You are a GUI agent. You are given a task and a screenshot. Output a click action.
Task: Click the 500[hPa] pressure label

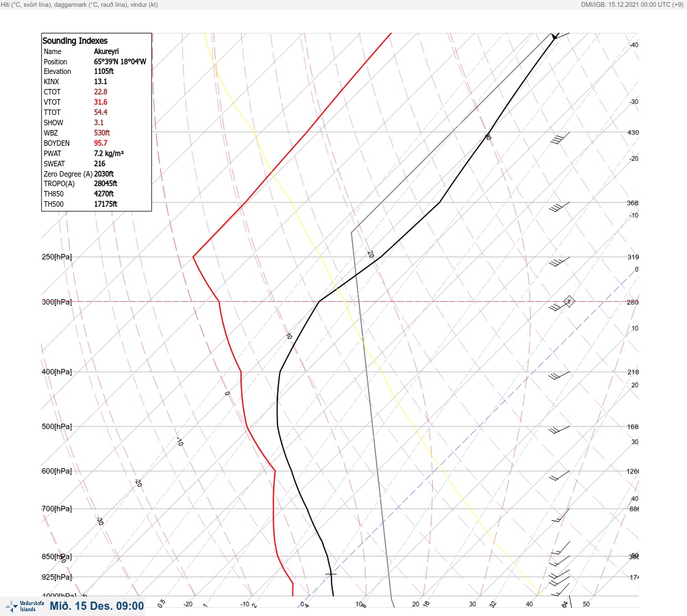click(57, 426)
